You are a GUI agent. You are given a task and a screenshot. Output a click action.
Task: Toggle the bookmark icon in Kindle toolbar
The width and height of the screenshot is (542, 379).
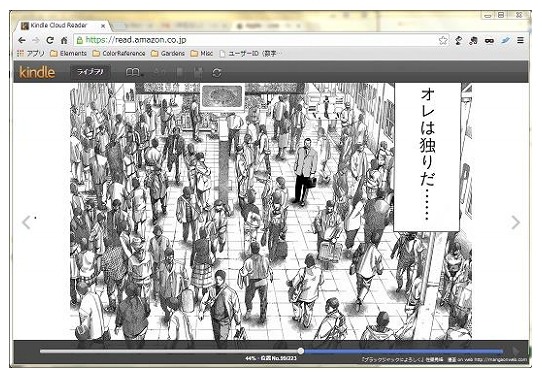click(x=180, y=73)
